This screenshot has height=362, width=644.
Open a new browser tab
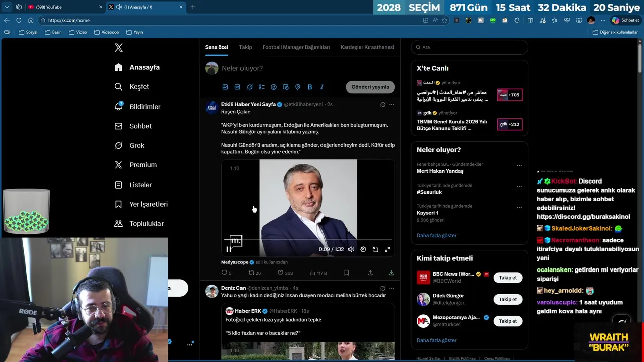[193, 7]
